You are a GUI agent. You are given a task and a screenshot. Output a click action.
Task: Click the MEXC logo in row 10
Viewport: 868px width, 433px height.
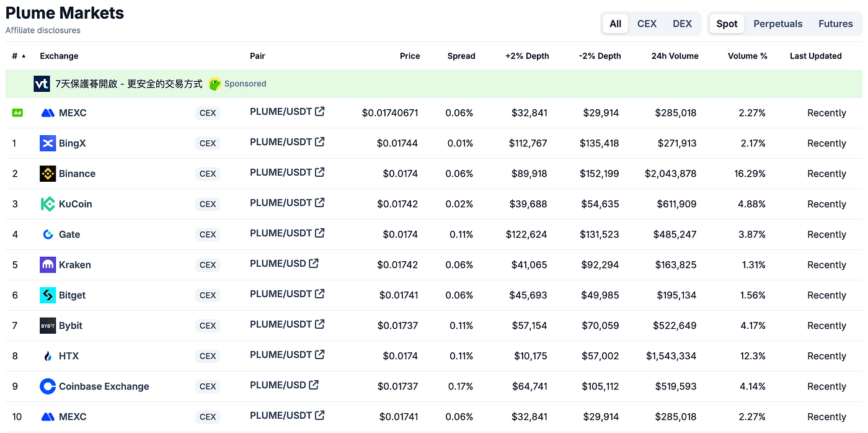(48, 417)
